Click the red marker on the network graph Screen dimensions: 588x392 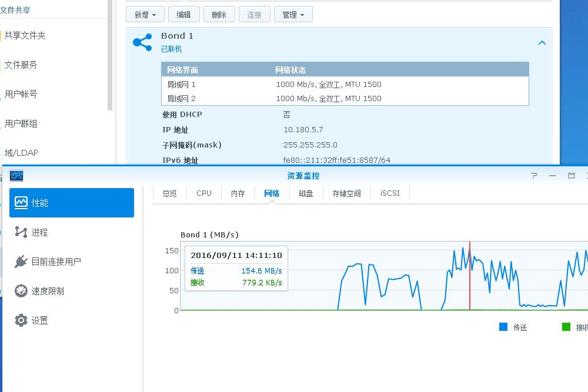click(x=470, y=276)
